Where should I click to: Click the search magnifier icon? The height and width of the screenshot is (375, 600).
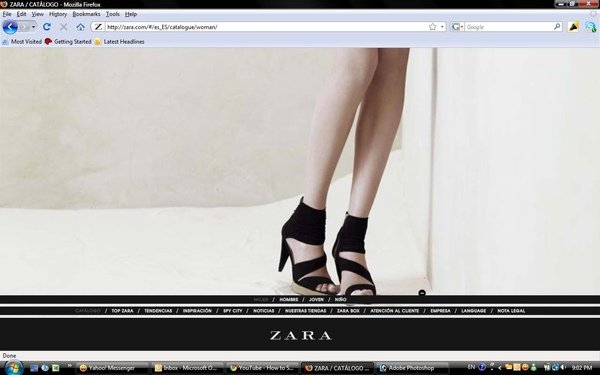(x=557, y=27)
